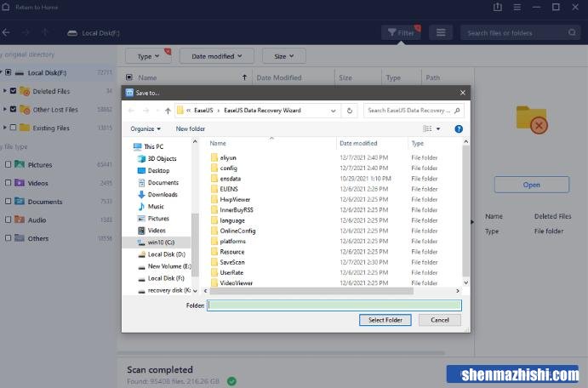Click the file list vertical scrollbar

point(465,210)
